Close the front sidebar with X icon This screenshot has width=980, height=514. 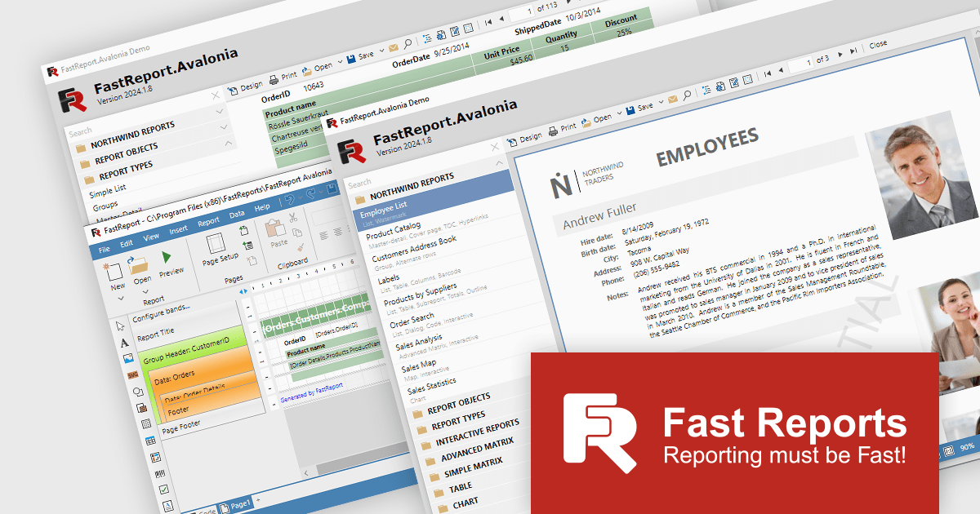coord(495,146)
